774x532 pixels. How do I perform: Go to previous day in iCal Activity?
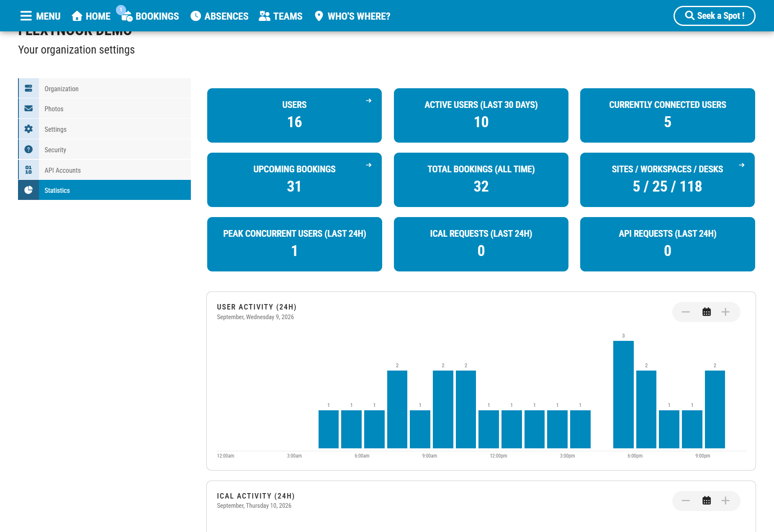point(686,501)
